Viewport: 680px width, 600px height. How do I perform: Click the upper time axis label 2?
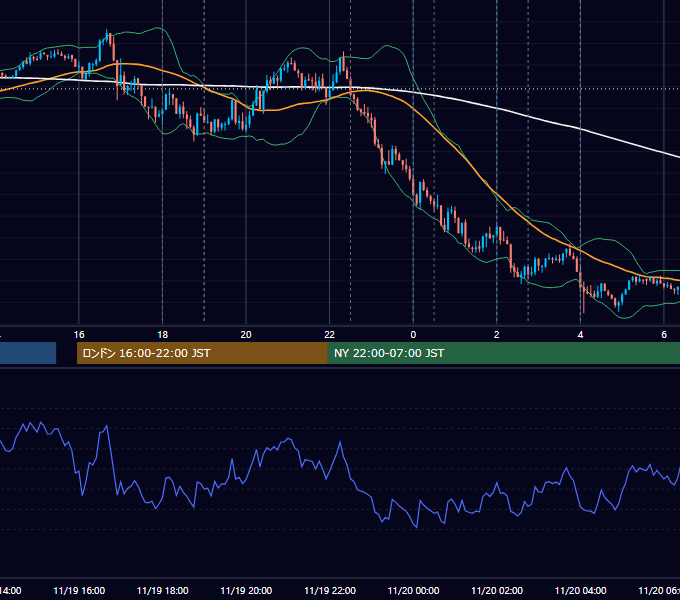497,335
